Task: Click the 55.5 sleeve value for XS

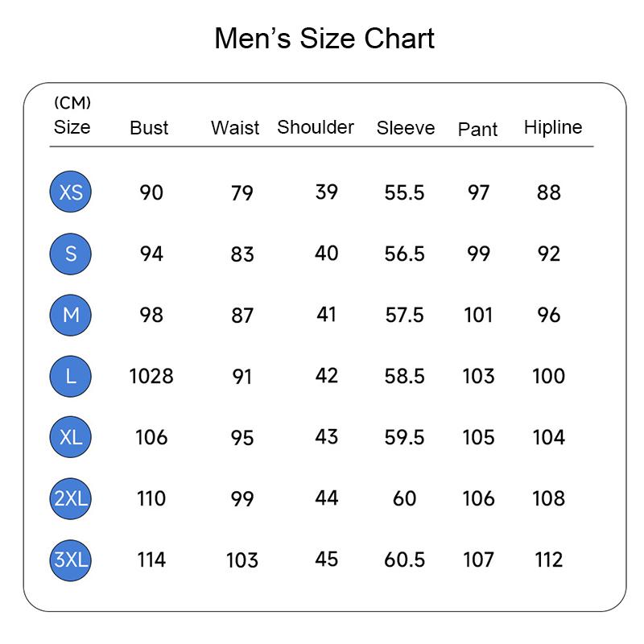Action: tap(404, 192)
